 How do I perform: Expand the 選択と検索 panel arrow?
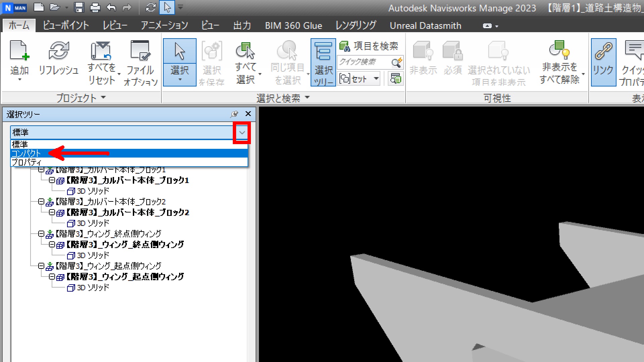coord(308,98)
